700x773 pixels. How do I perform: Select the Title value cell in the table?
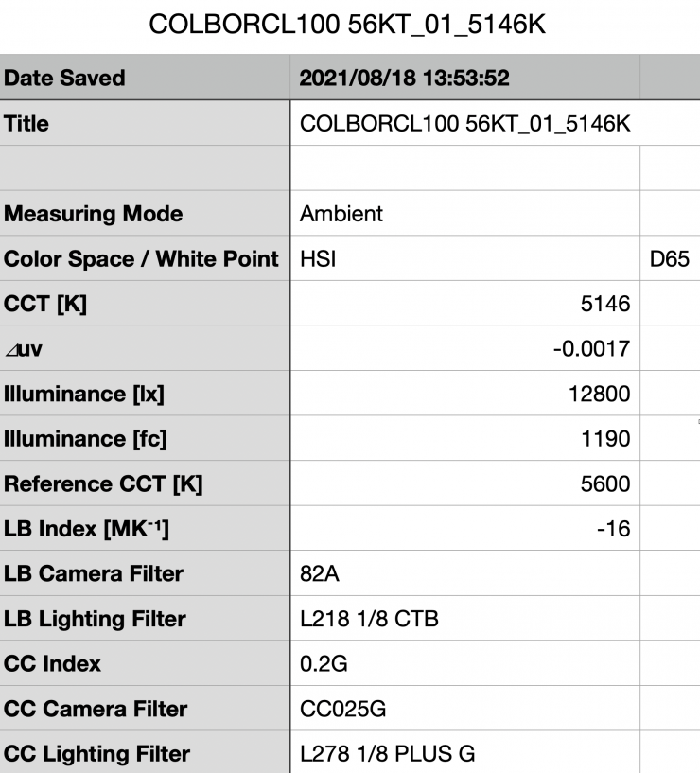coord(464,124)
